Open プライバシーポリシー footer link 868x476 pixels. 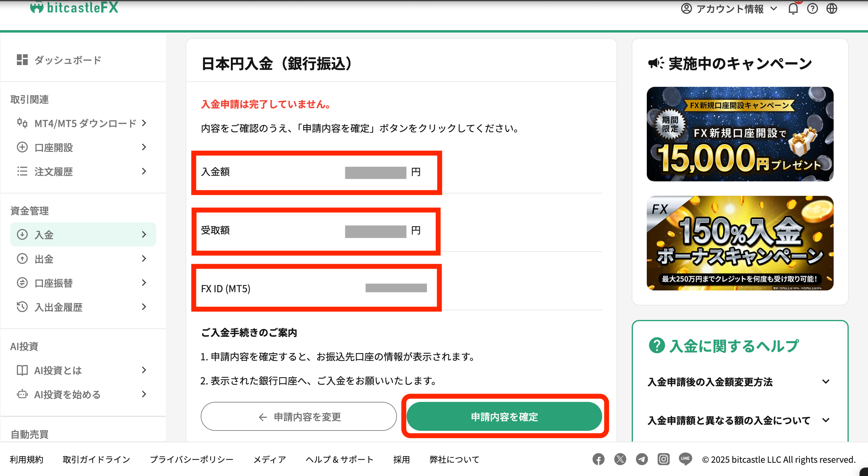click(192, 459)
